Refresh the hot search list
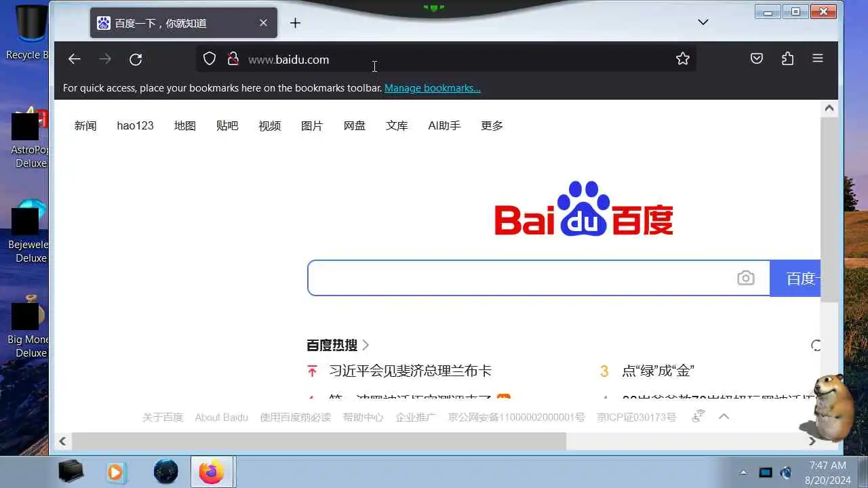Image resolution: width=868 pixels, height=488 pixels. tap(816, 345)
